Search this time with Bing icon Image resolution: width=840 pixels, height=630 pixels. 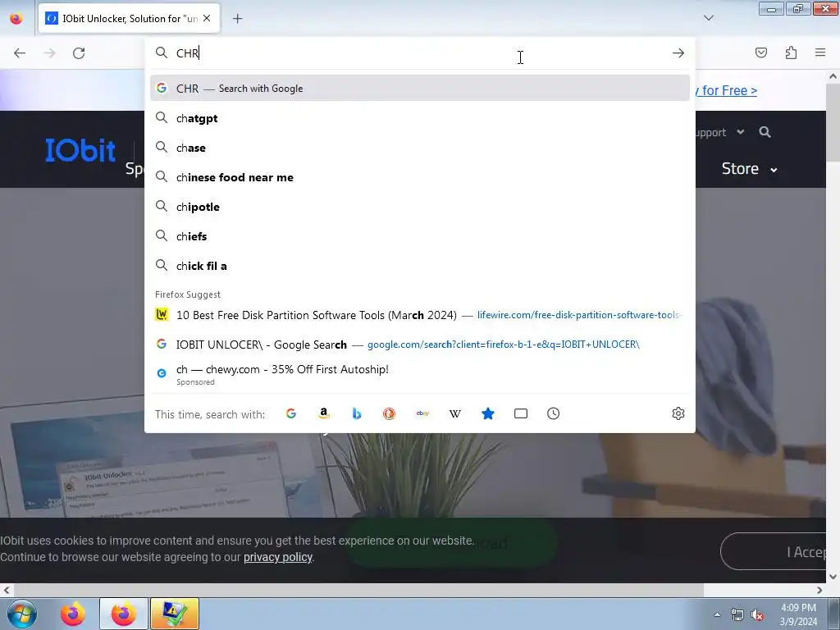pyautogui.click(x=356, y=413)
